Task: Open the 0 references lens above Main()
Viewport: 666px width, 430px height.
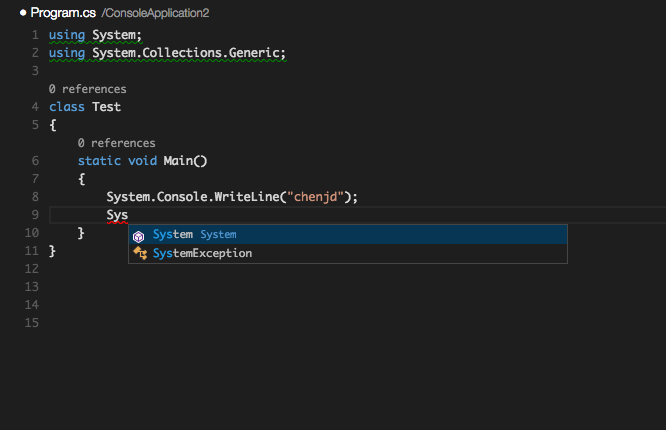Action: coord(116,143)
